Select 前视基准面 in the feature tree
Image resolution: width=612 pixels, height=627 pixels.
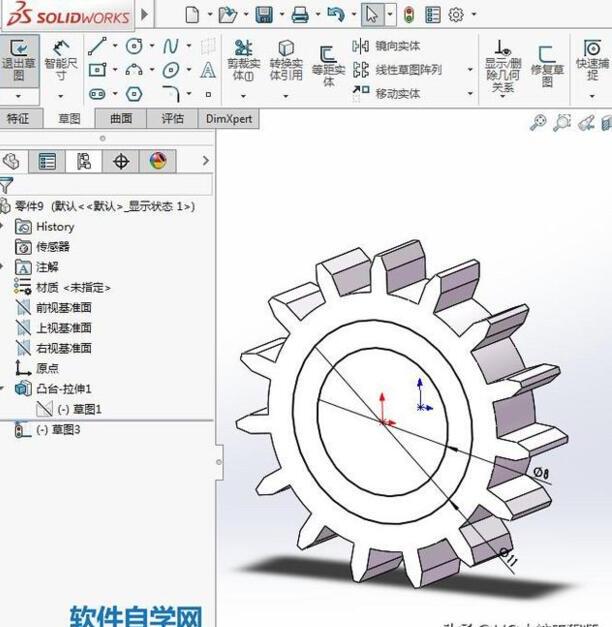click(x=64, y=308)
